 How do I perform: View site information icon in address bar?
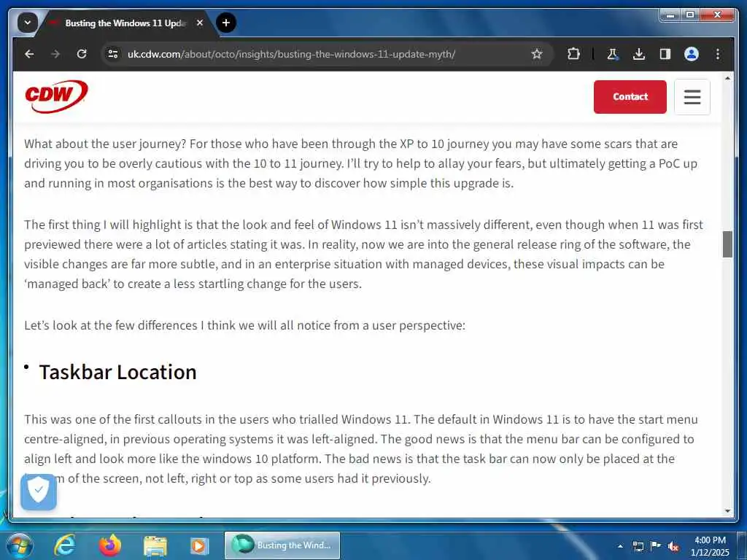tap(113, 54)
